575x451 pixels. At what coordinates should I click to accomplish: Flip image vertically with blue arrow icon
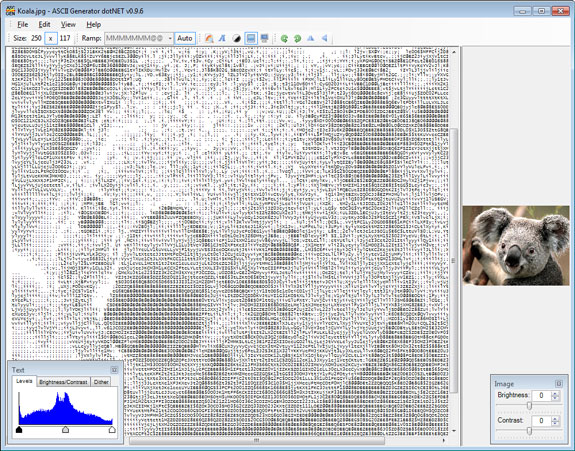(324, 38)
